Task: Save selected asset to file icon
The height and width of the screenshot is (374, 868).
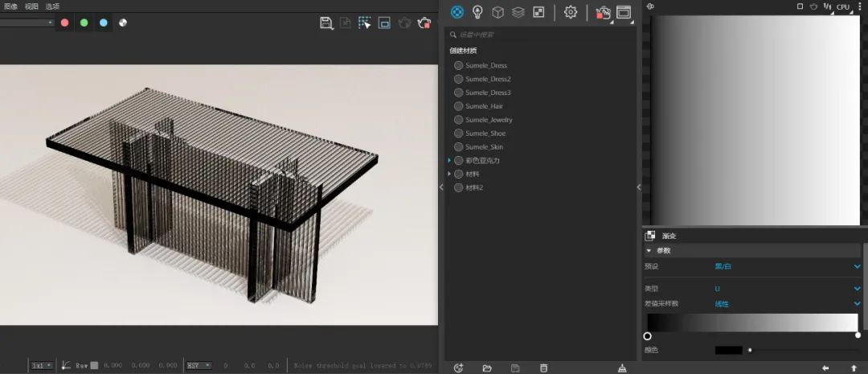Action: coord(515,368)
